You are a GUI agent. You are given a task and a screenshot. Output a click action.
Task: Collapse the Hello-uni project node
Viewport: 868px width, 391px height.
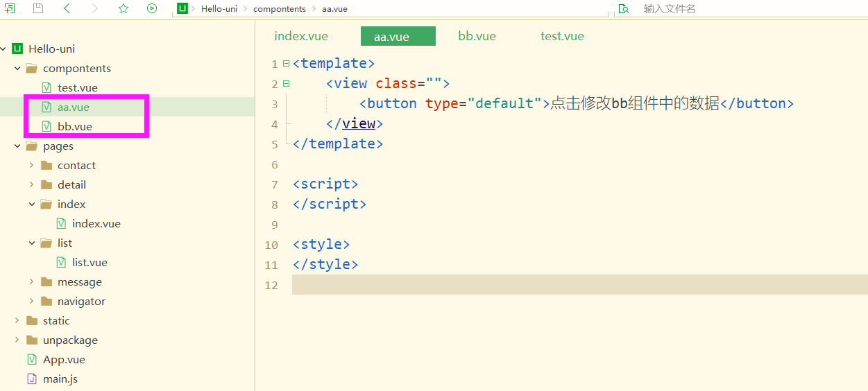[3, 49]
